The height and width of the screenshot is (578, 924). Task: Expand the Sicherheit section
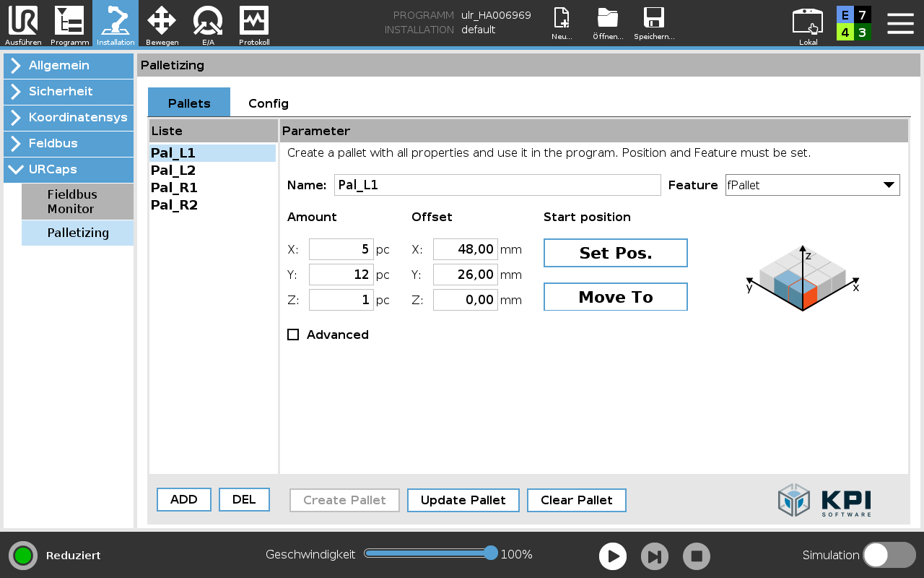coord(69,92)
